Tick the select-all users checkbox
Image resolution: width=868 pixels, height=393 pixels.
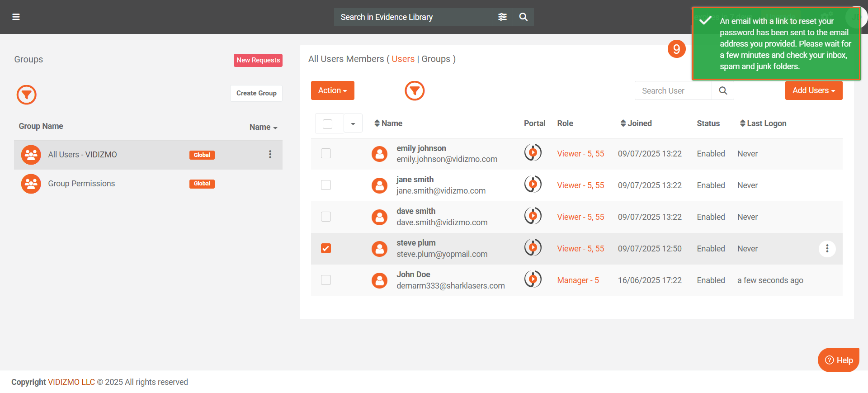pyautogui.click(x=328, y=124)
